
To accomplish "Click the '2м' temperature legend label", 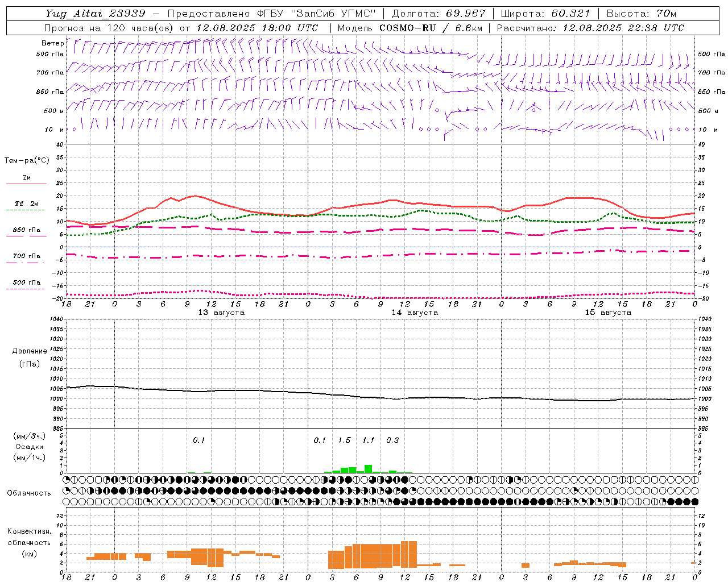I will [x=27, y=178].
